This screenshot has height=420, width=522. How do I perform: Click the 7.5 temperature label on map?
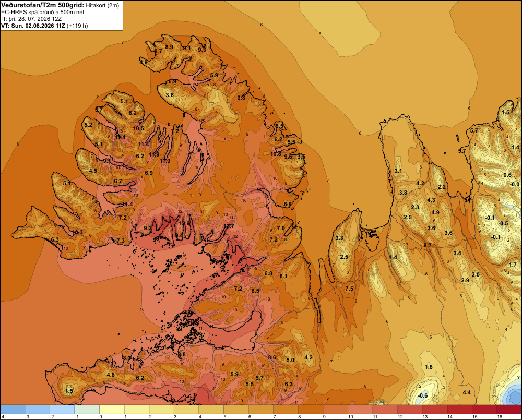click(349, 289)
